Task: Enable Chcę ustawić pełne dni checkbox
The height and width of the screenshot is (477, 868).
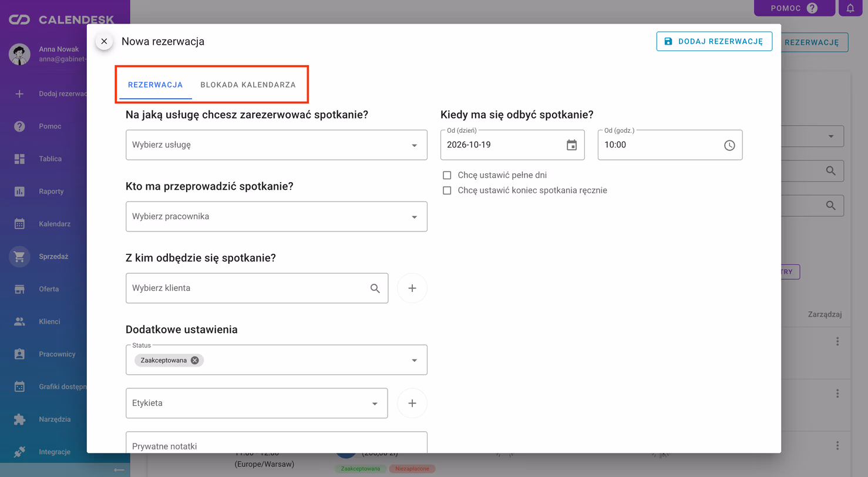Action: click(x=447, y=175)
